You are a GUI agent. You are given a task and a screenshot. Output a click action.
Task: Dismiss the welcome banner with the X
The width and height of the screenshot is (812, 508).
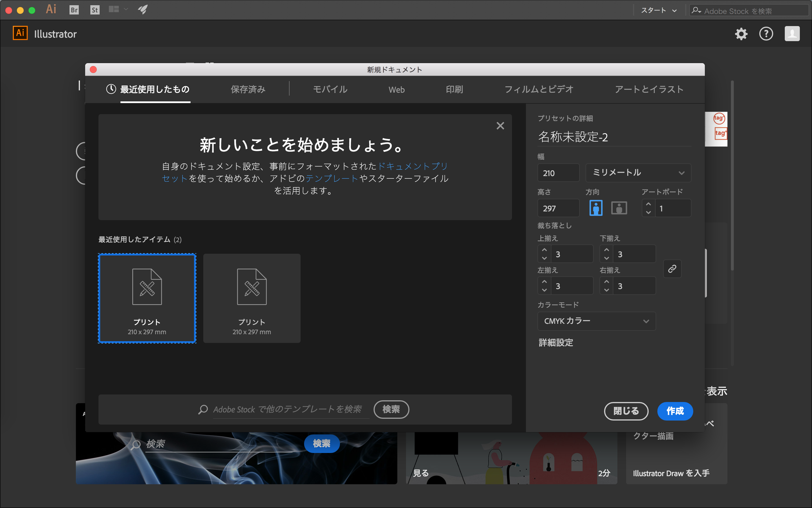click(x=500, y=126)
